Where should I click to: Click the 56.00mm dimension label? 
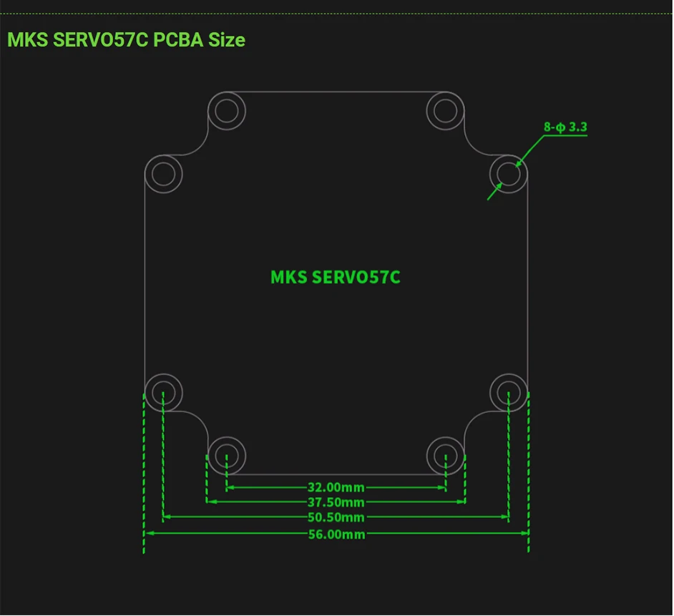[336, 534]
